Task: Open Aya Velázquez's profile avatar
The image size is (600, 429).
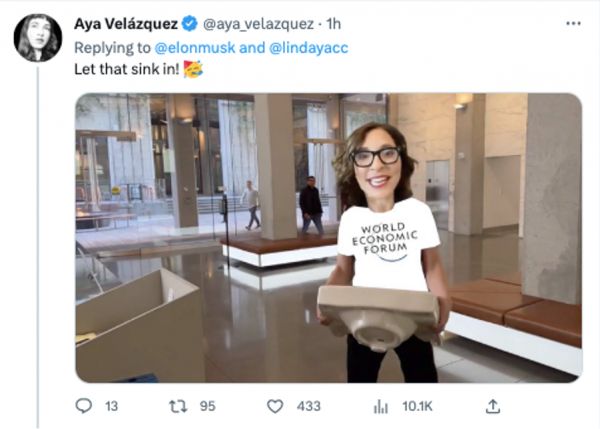Action: pos(38,38)
